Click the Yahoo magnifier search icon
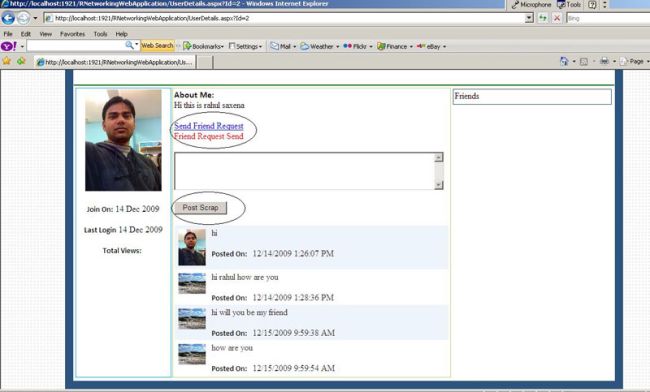The height and width of the screenshot is (392, 650). click(130, 45)
